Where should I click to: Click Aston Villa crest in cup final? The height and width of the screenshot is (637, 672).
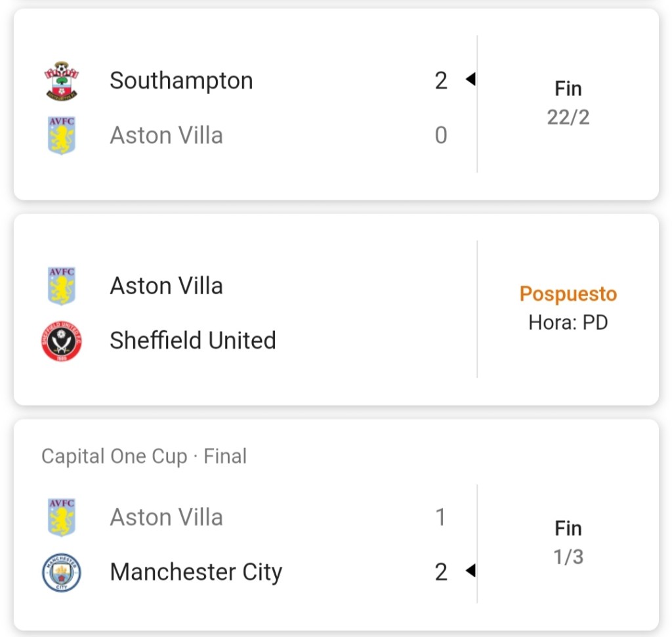[62, 517]
